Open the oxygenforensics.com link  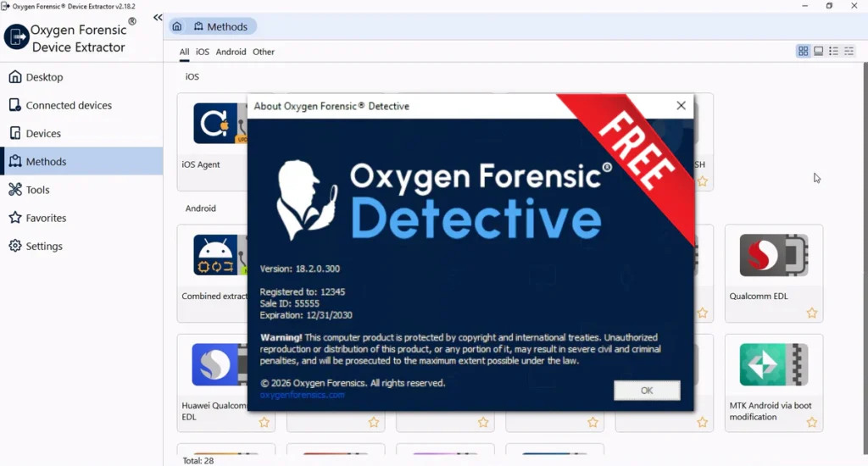303,395
